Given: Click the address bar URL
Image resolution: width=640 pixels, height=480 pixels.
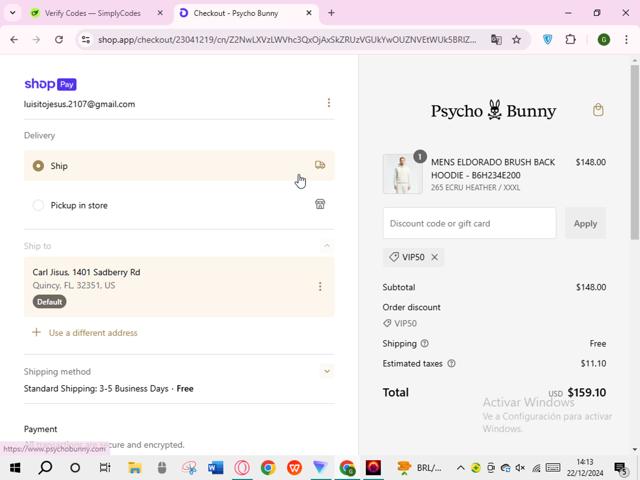Looking at the screenshot, I should (287, 40).
